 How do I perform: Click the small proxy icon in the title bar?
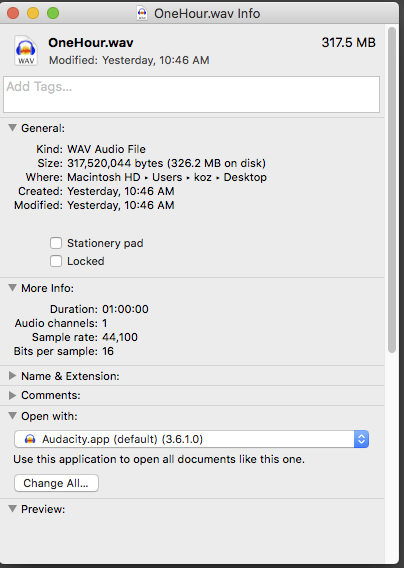(x=142, y=13)
